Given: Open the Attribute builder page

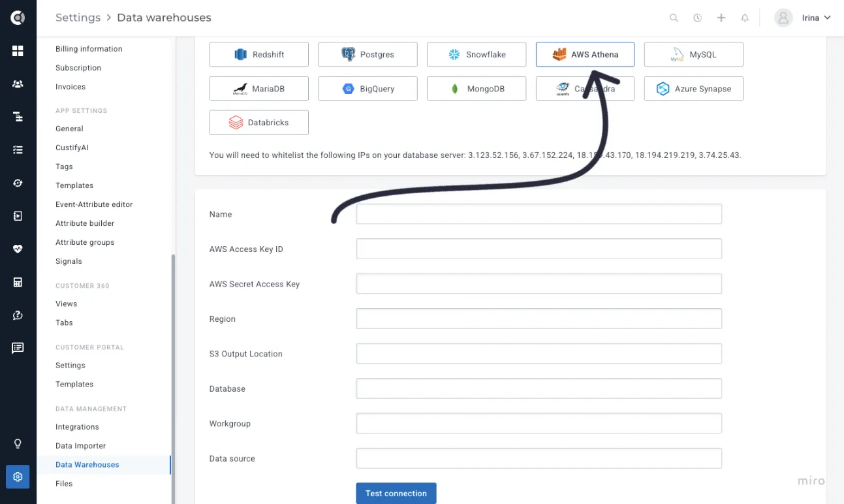Looking at the screenshot, I should [x=85, y=223].
